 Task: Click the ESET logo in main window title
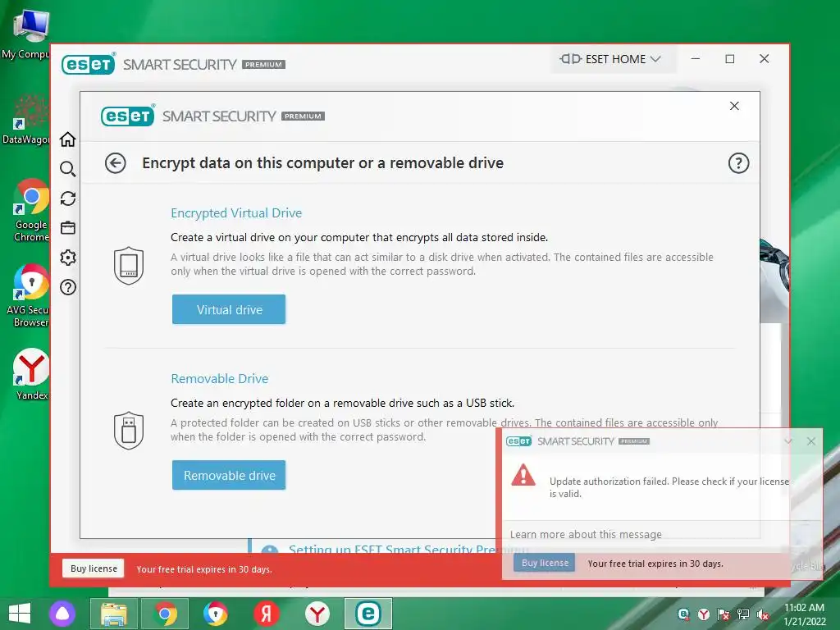click(x=89, y=64)
